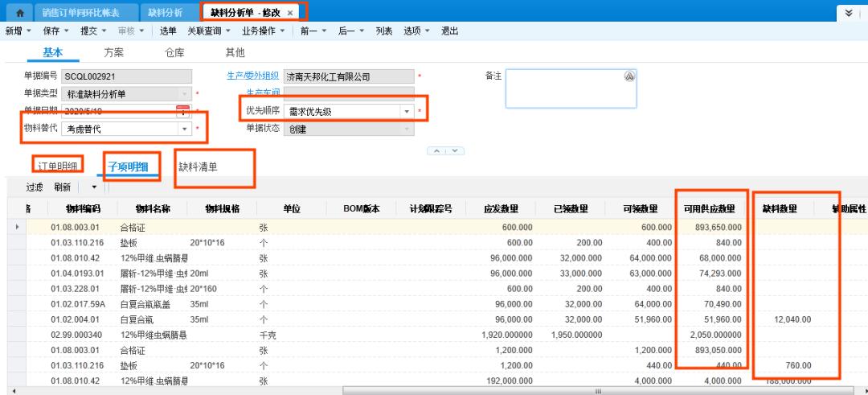Click the 单据类型 dropdown arrow

pyautogui.click(x=184, y=93)
